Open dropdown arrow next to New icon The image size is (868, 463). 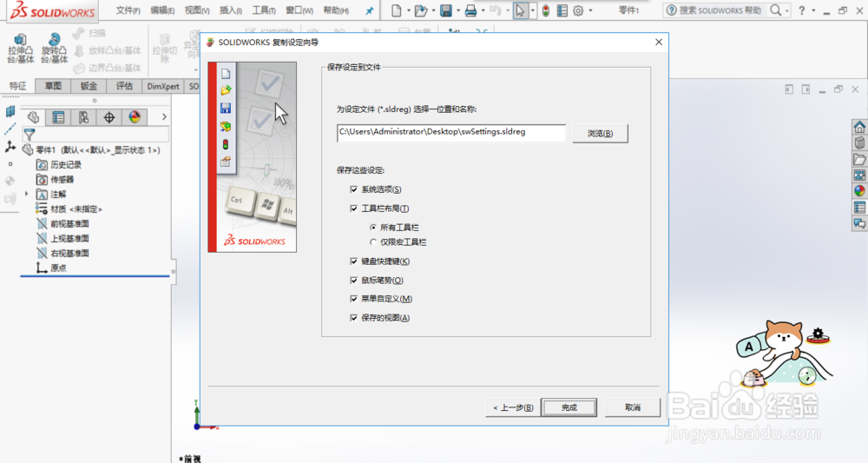pyautogui.click(x=409, y=10)
